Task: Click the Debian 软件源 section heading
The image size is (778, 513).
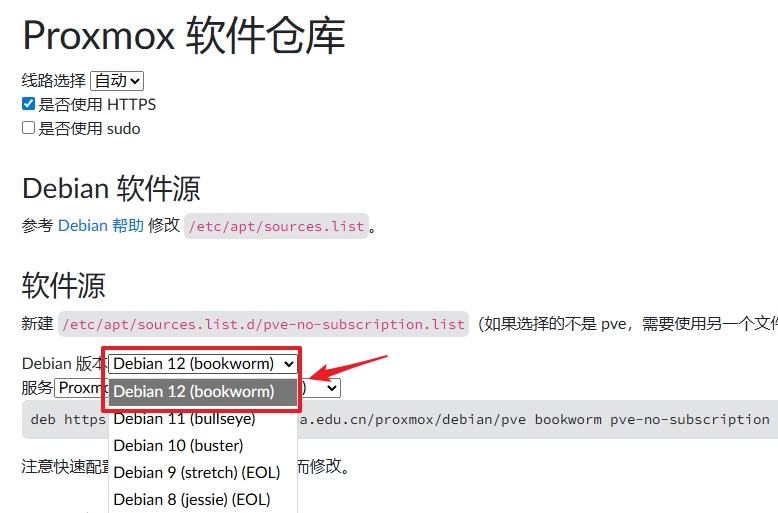Action: tap(111, 189)
